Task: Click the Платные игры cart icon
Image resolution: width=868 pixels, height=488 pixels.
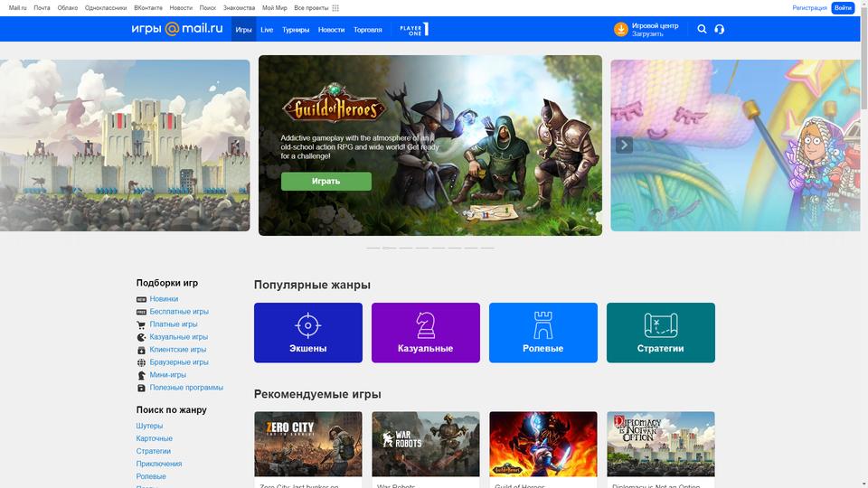Action: (141, 324)
